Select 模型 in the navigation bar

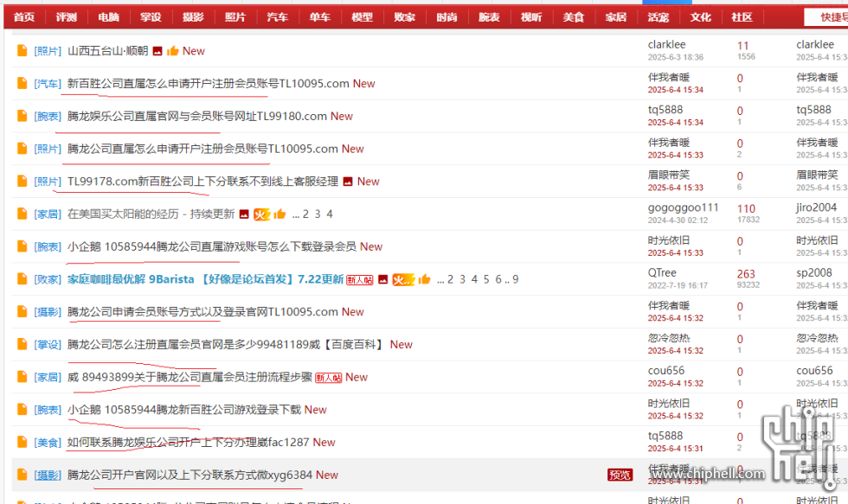[x=362, y=17]
